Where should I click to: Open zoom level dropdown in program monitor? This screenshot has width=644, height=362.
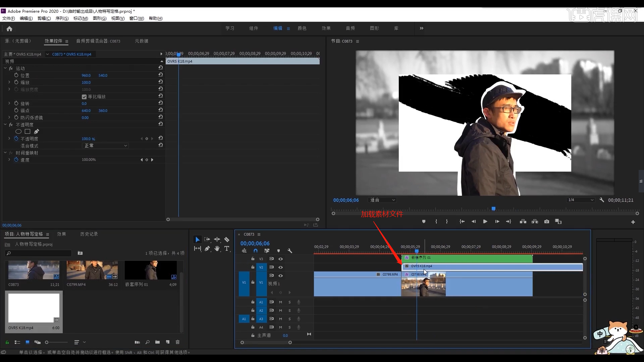(x=382, y=200)
